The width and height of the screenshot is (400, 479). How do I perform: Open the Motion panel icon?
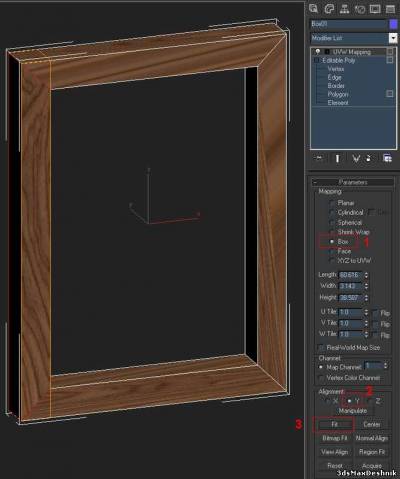click(x=360, y=9)
